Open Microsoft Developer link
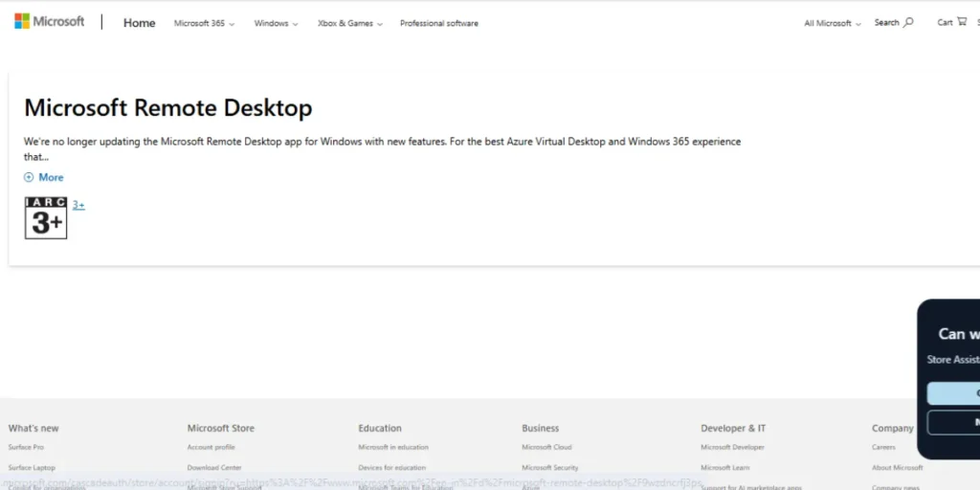Image resolution: width=980 pixels, height=490 pixels. [x=732, y=448]
